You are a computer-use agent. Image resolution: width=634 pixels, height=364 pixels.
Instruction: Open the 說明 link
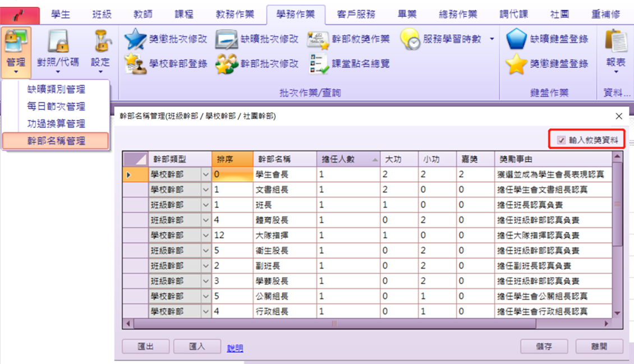[x=235, y=348]
